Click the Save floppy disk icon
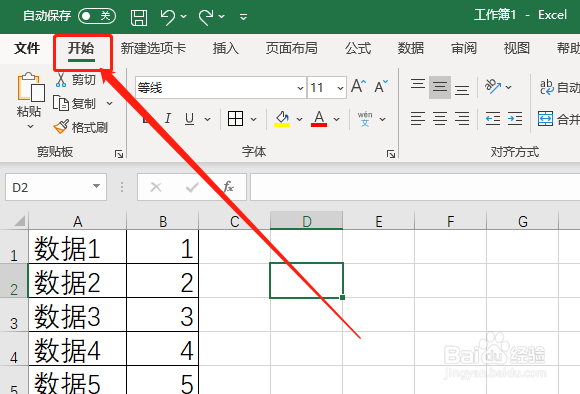Screen dimensions: 580x394 tap(139, 17)
